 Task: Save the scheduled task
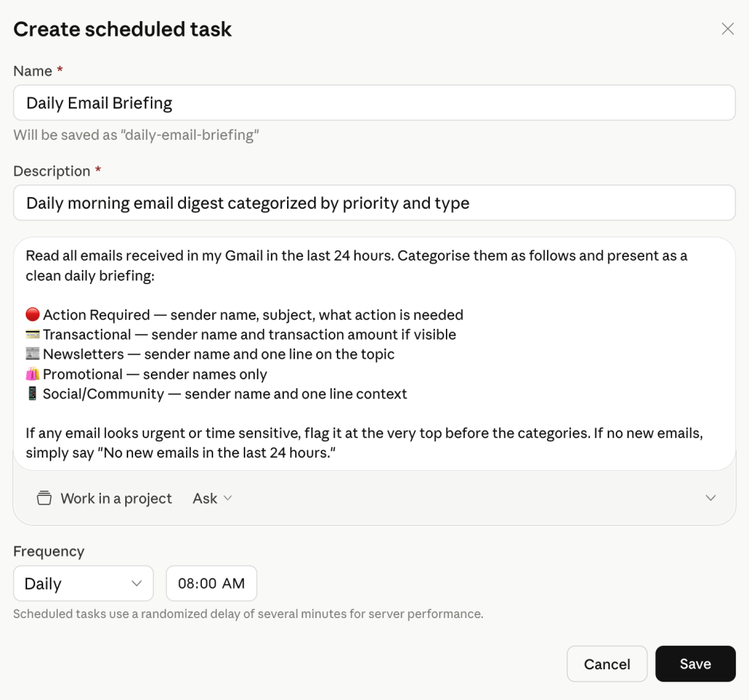point(695,664)
